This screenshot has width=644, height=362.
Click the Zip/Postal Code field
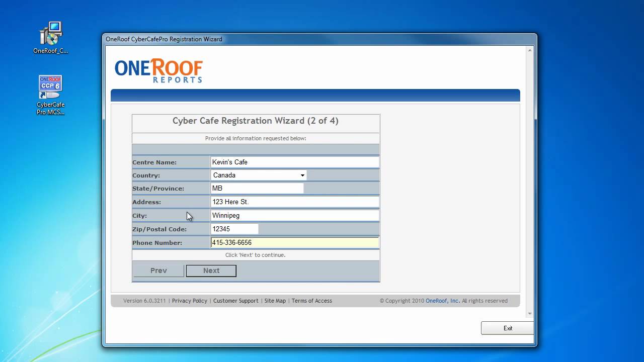234,229
